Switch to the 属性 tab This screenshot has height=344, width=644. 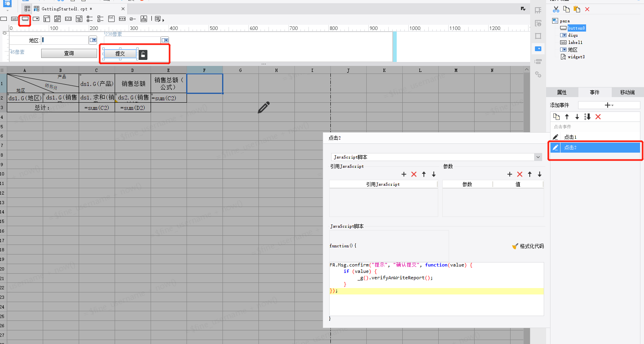pos(562,92)
